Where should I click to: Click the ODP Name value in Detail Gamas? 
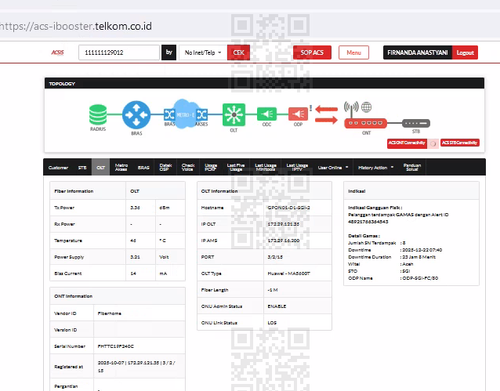tap(420, 278)
